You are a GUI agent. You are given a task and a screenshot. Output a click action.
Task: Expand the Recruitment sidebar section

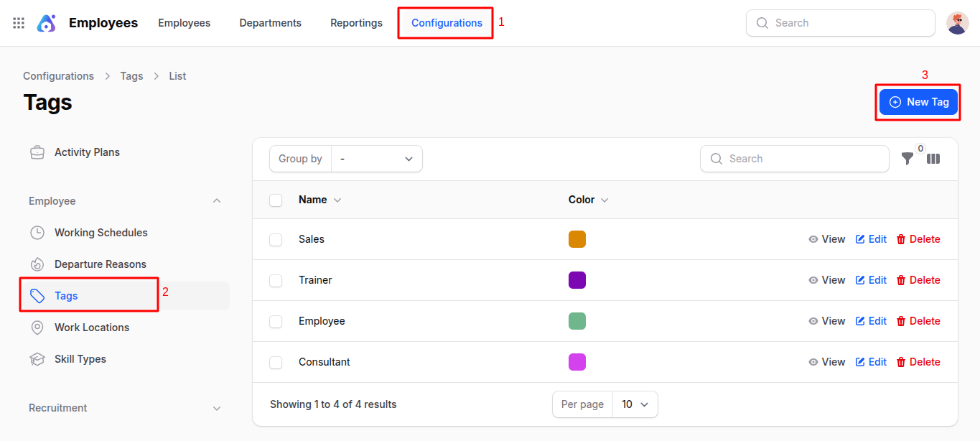click(217, 407)
